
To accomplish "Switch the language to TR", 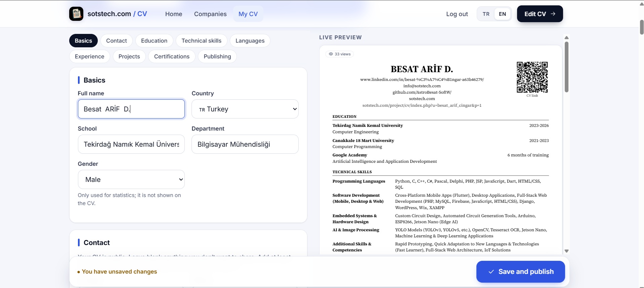I will tap(486, 14).
